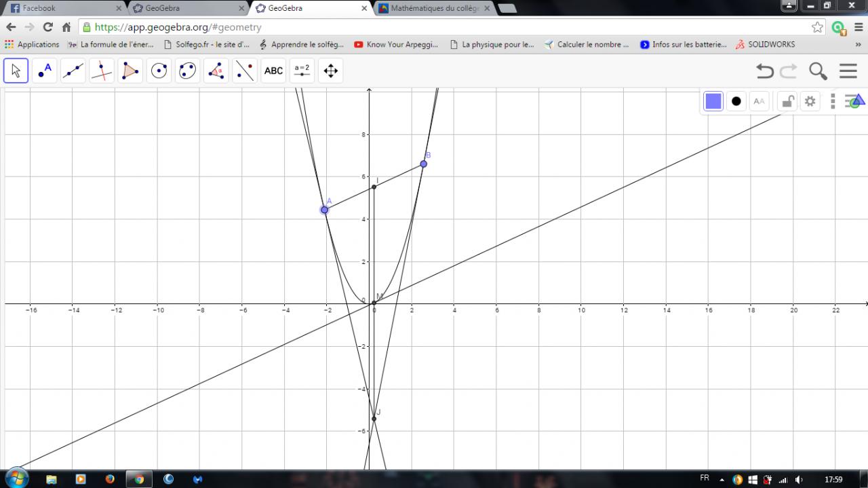The height and width of the screenshot is (488, 868).
Task: Open the purple point color swatch
Action: pyautogui.click(x=713, y=102)
